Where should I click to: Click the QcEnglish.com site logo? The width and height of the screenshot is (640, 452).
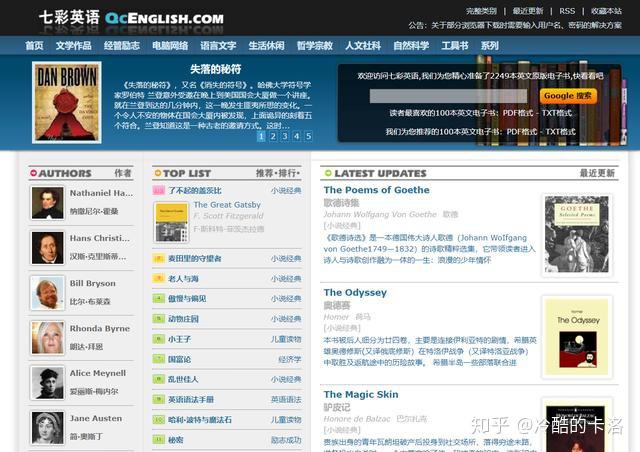coord(131,18)
